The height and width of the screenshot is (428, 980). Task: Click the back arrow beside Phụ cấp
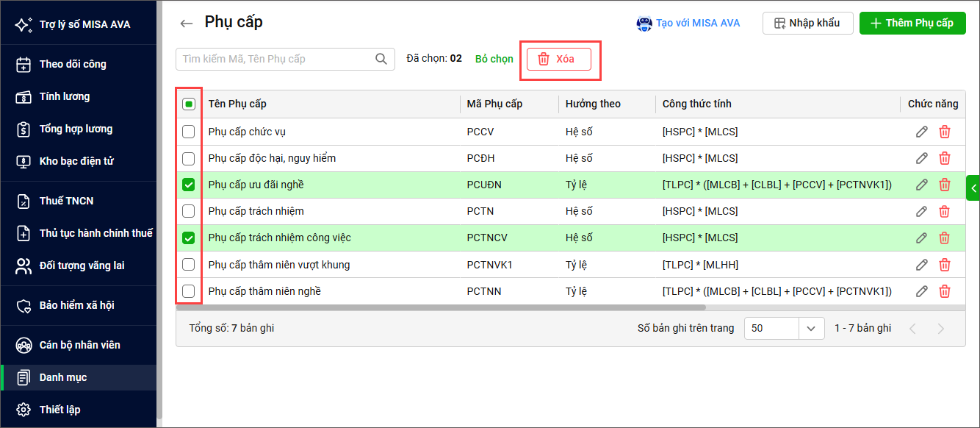click(x=186, y=24)
